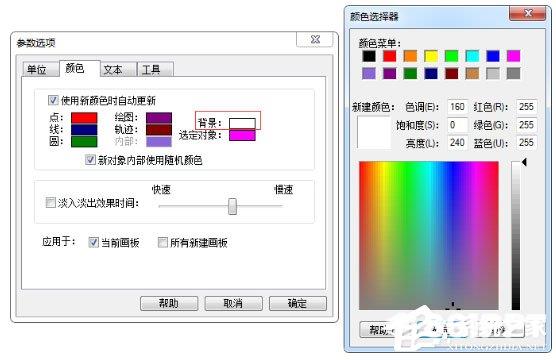Click the white 背景 background color box
Screen dimensions: 556x360
(242, 123)
